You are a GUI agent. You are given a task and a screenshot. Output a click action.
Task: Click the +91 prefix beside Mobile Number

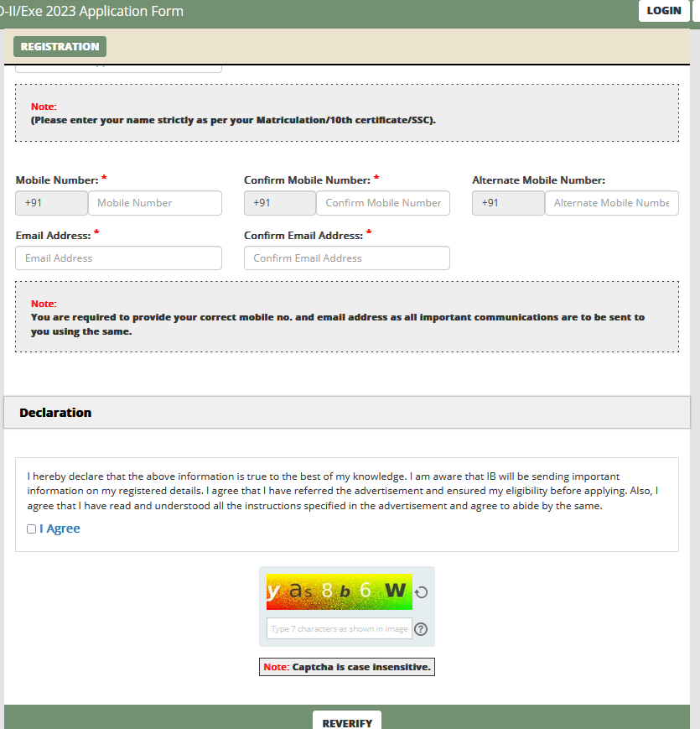coord(52,203)
